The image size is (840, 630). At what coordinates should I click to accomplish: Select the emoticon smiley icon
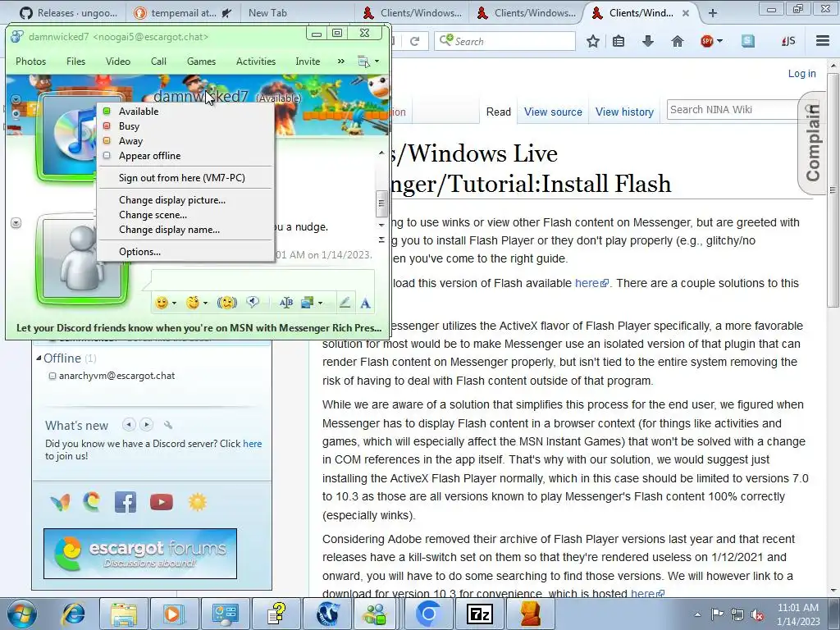[x=162, y=303]
